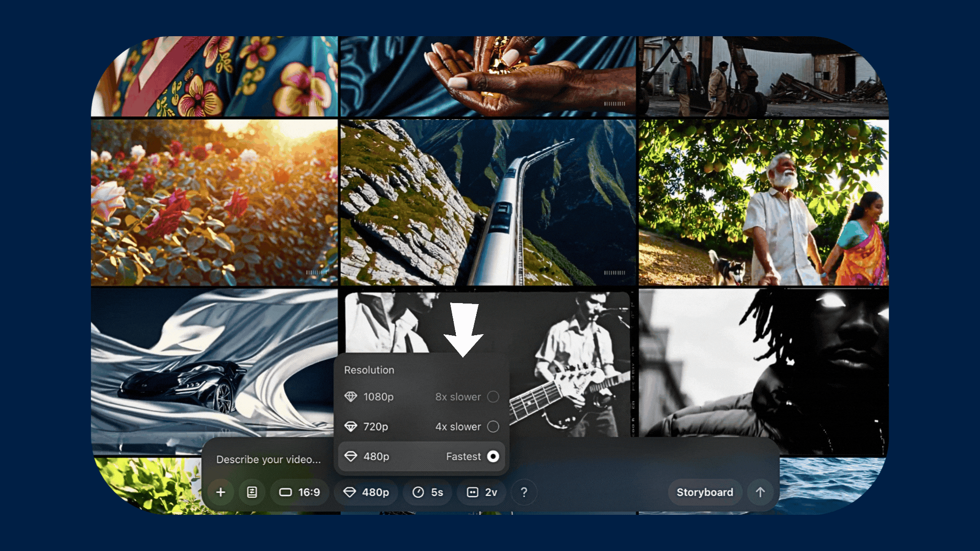Select the 1080p resolution radio button
This screenshot has width=980, height=551.
[493, 397]
